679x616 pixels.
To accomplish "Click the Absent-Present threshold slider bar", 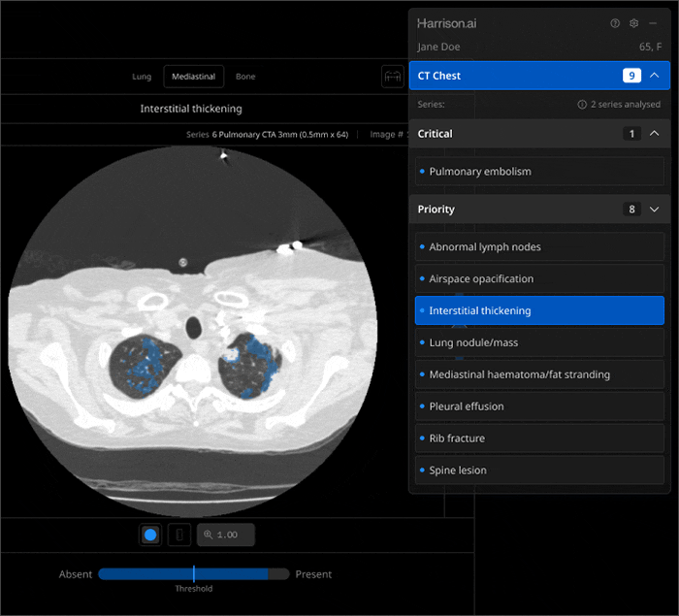I will [x=193, y=574].
